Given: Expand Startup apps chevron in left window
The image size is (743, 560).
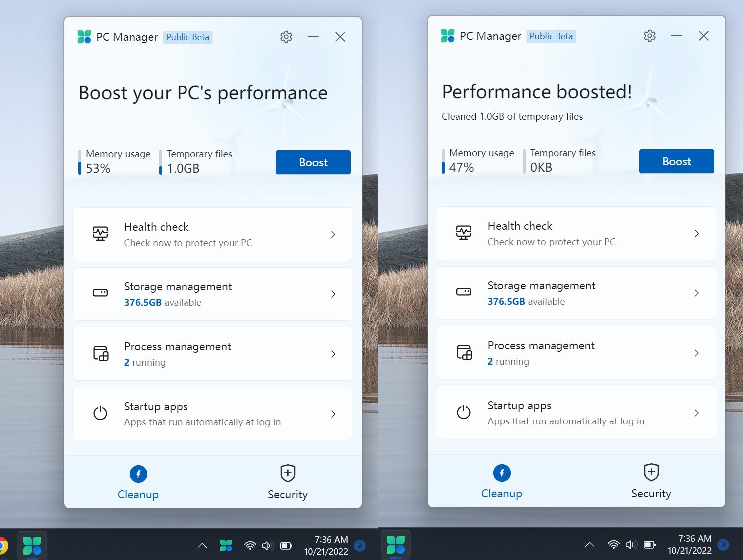Looking at the screenshot, I should (333, 414).
